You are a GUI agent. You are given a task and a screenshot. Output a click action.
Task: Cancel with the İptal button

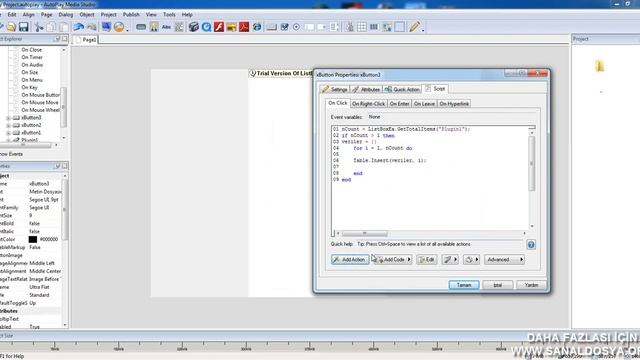click(x=498, y=285)
